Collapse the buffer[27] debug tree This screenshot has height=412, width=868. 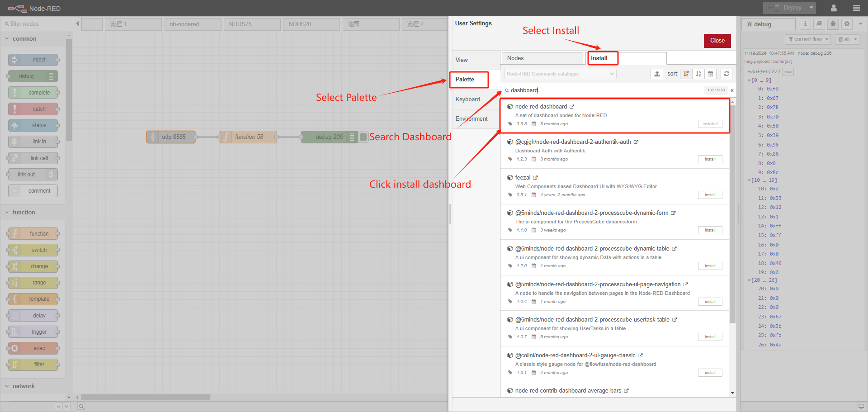tap(749, 72)
